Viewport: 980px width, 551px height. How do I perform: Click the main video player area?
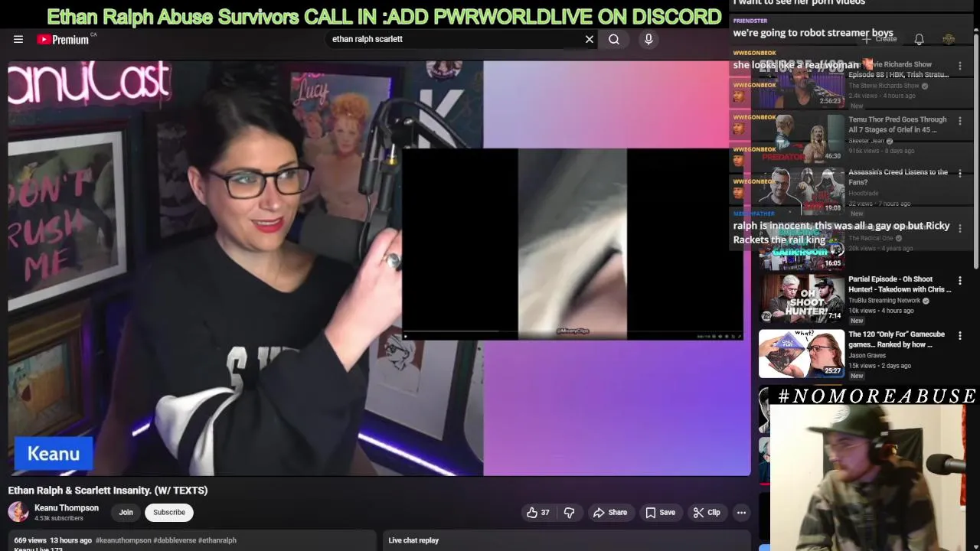pyautogui.click(x=380, y=268)
